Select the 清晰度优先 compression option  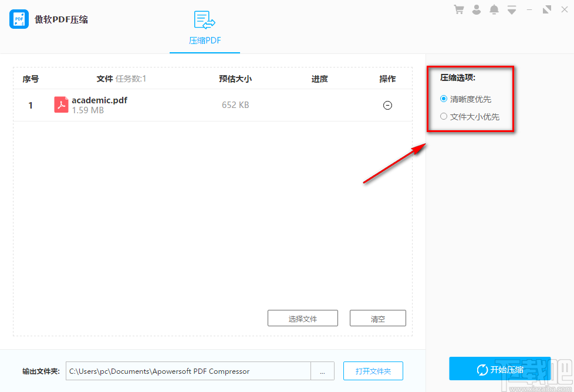pyautogui.click(x=444, y=99)
